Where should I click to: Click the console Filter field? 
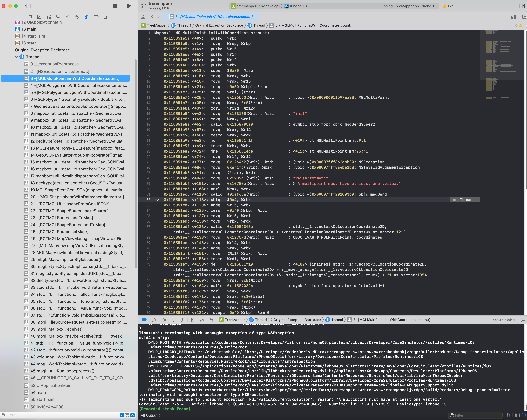pyautogui.click(x=475, y=415)
